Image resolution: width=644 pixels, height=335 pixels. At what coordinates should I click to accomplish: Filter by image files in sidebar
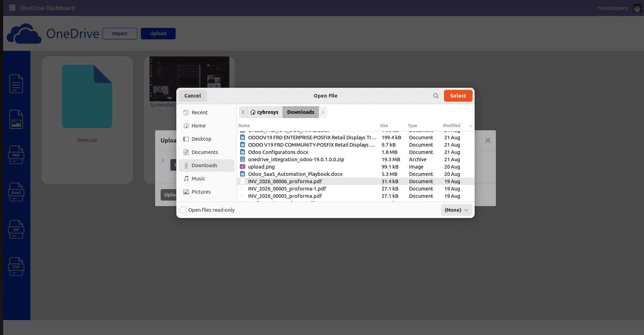(x=16, y=119)
